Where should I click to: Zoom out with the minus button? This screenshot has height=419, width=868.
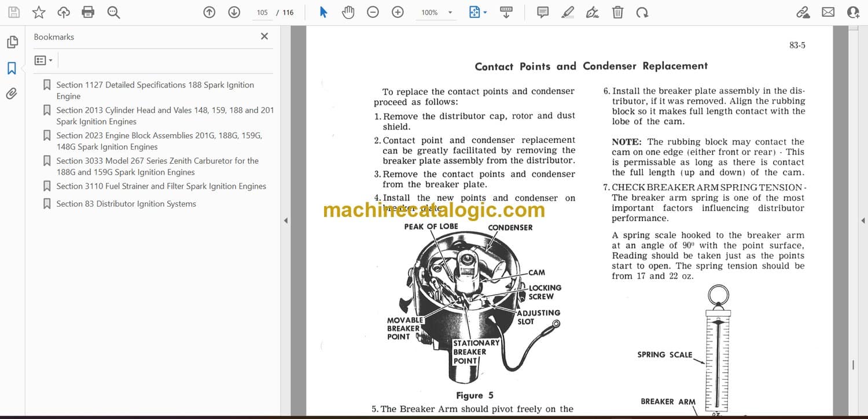point(373,12)
